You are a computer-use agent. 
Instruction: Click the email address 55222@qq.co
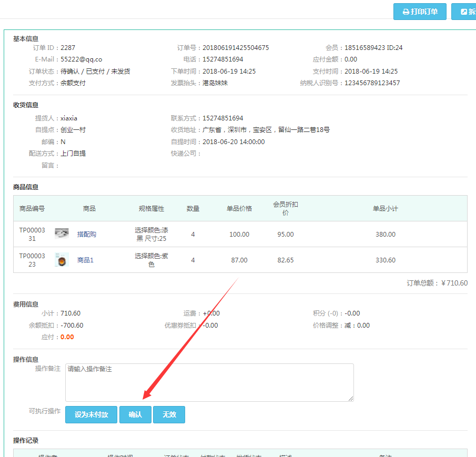point(82,59)
